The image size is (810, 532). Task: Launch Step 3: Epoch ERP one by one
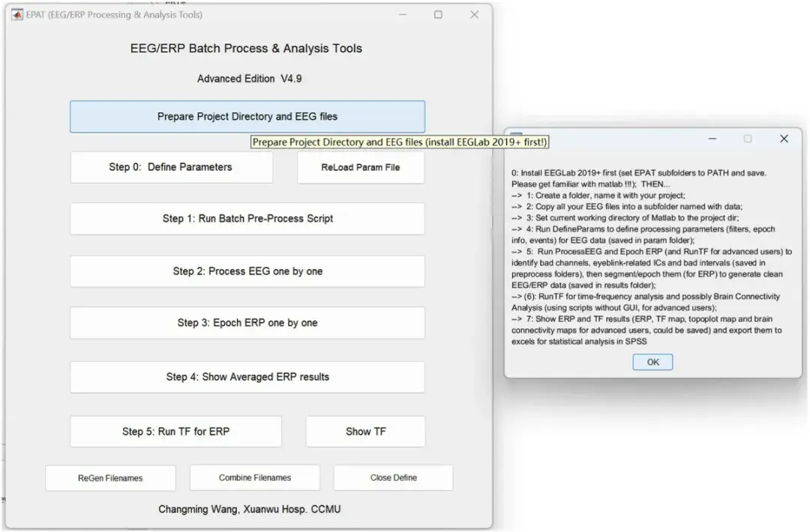coord(247,324)
